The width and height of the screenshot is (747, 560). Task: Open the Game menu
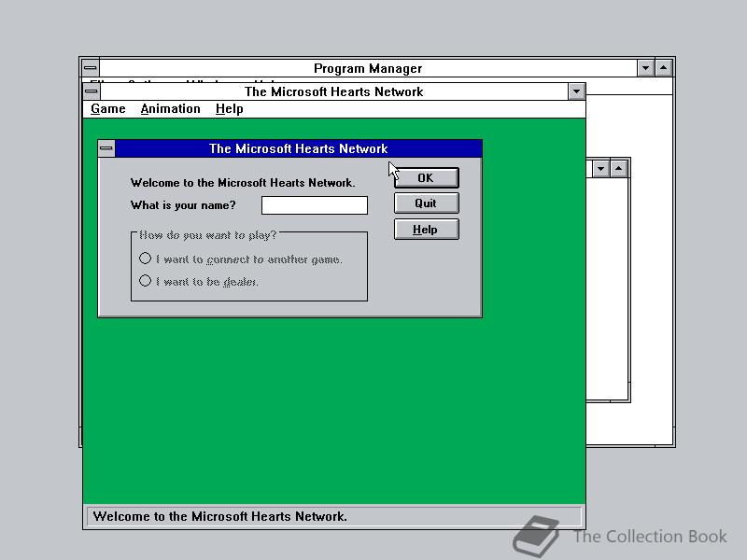click(108, 109)
